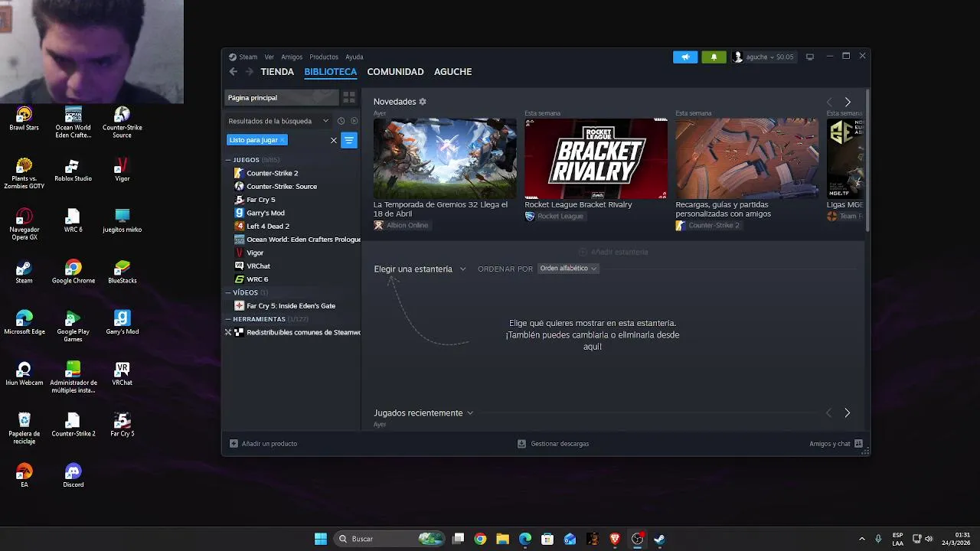980x551 pixels.
Task: Collapse the HERRAMIENTAS category
Action: point(228,319)
